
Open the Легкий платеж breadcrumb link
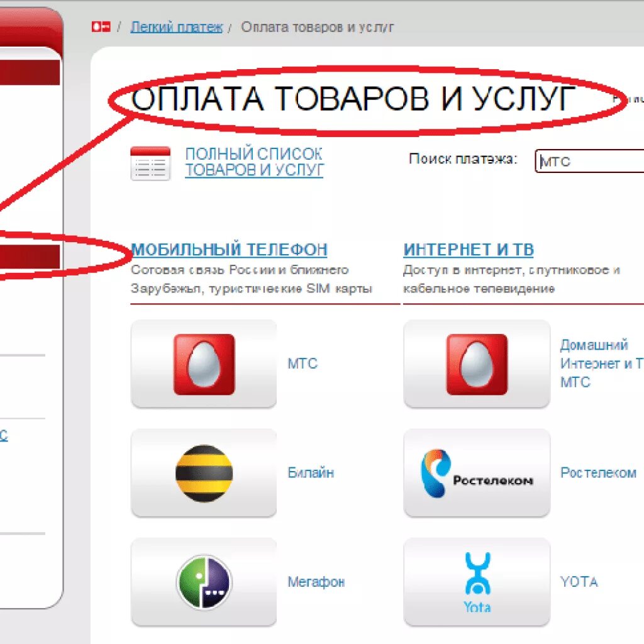[177, 27]
